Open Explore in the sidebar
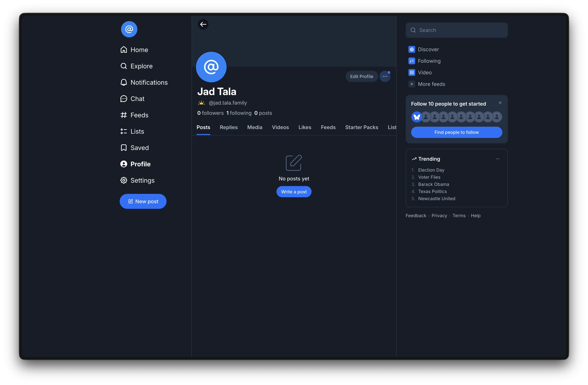This screenshot has width=588, height=385. pyautogui.click(x=136, y=66)
